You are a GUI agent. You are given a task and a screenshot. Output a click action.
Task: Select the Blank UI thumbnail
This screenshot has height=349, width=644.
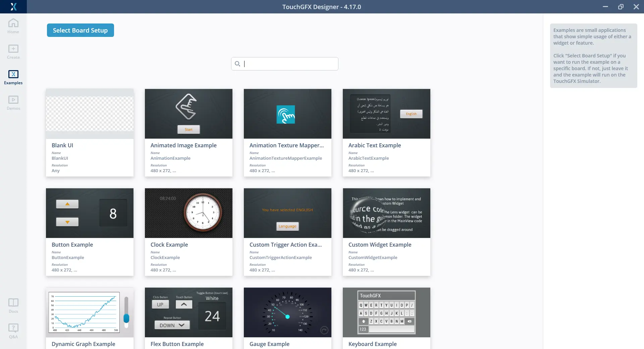[x=90, y=114]
